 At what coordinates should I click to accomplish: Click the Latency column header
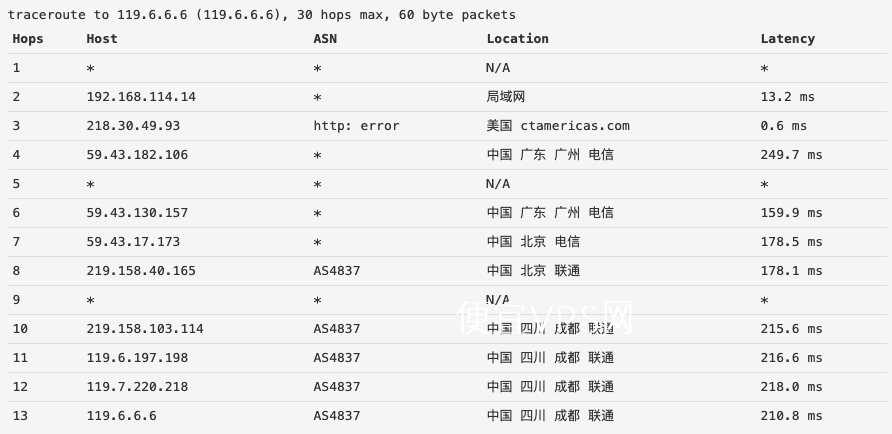pos(787,39)
